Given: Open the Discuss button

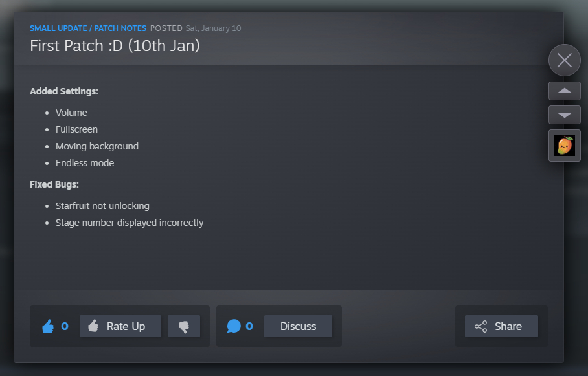Looking at the screenshot, I should tap(298, 326).
